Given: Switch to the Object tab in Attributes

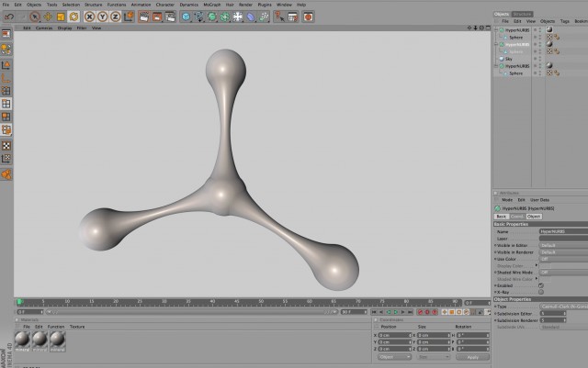Looking at the screenshot, I should (533, 217).
